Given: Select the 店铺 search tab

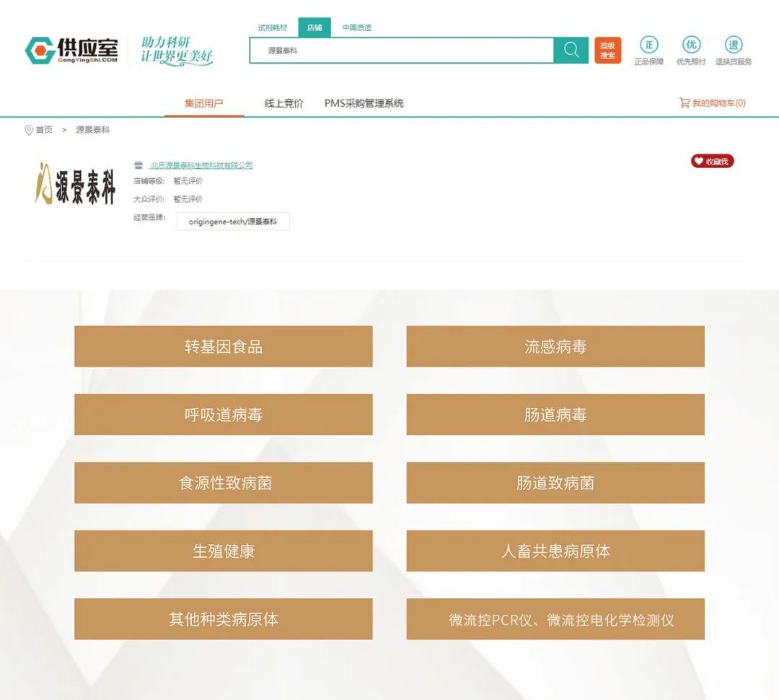Looking at the screenshot, I should coord(314,27).
